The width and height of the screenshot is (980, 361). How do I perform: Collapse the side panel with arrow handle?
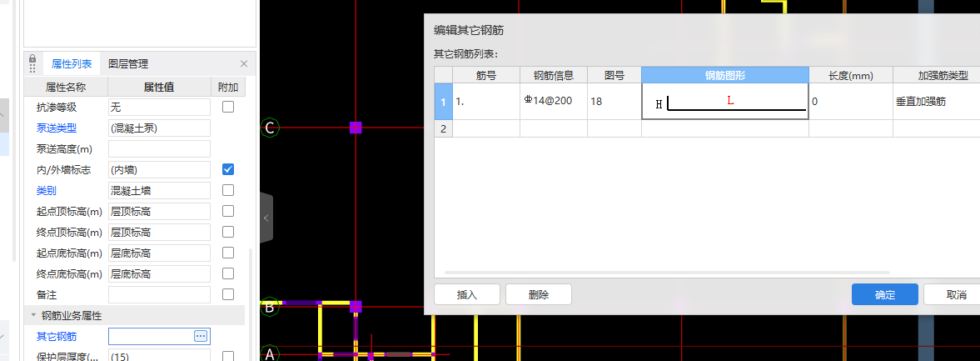click(266, 218)
